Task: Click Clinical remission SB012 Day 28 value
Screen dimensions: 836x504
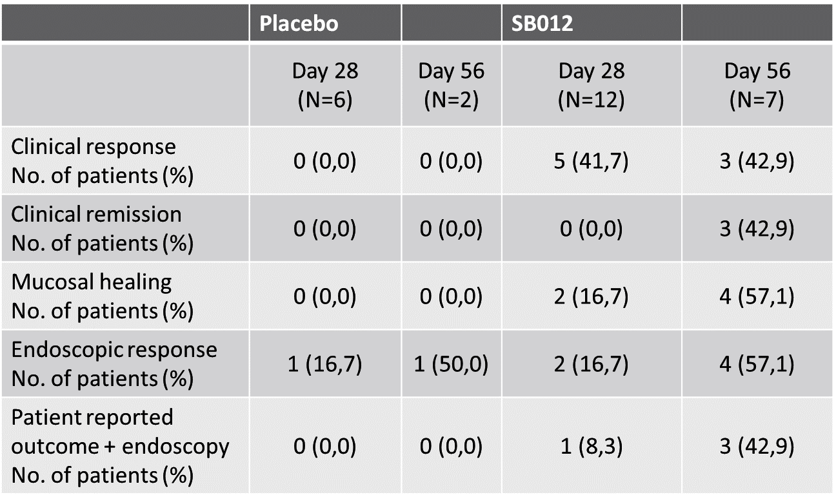Action: coord(592,229)
